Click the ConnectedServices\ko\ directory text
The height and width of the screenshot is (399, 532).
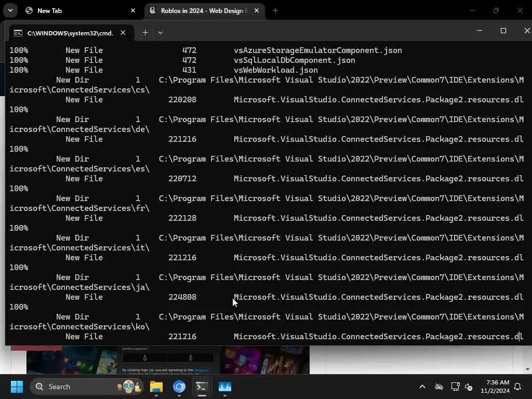point(79,326)
